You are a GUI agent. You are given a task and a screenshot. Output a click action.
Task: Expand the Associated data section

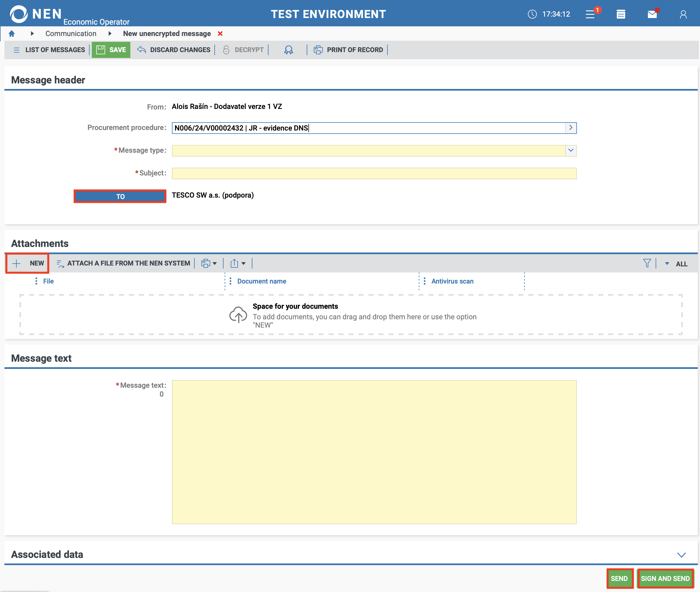pyautogui.click(x=681, y=555)
